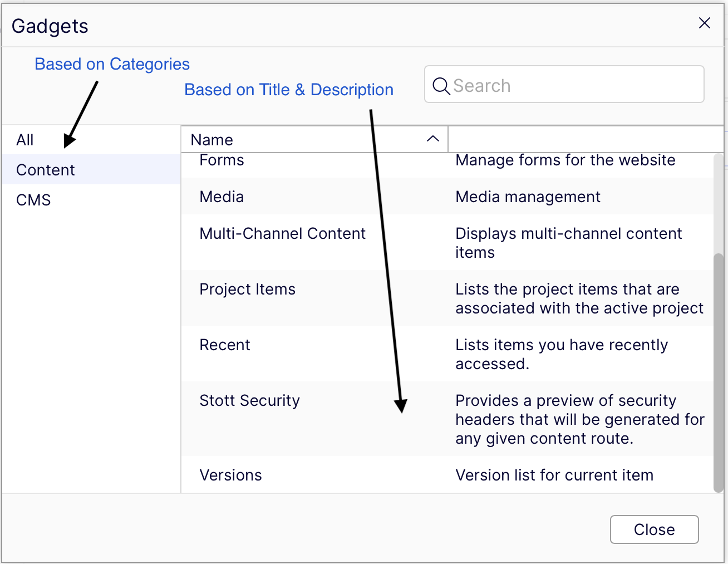Select the Project Items gadget
This screenshot has width=728, height=564.
[x=278, y=289]
